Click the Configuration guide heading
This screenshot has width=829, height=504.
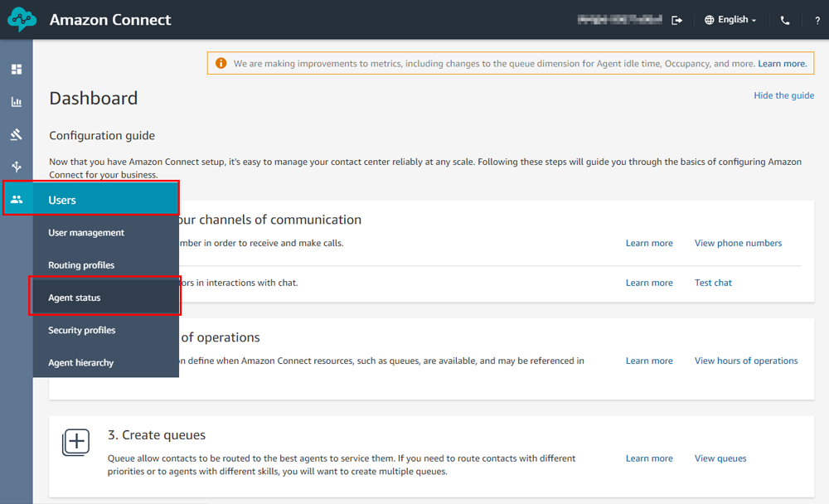(102, 135)
